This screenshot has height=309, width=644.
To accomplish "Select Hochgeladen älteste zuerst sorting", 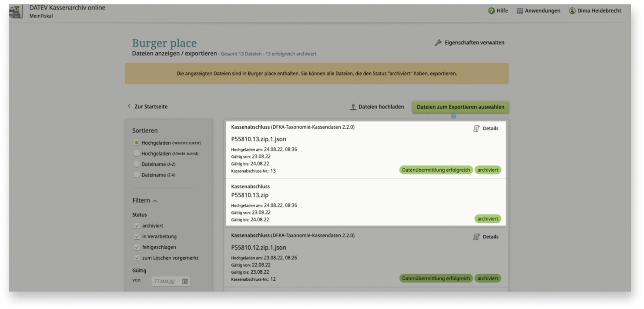I will click(x=137, y=153).
